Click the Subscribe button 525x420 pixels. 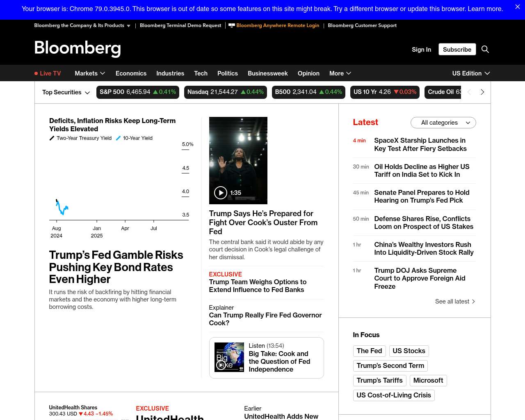click(457, 49)
